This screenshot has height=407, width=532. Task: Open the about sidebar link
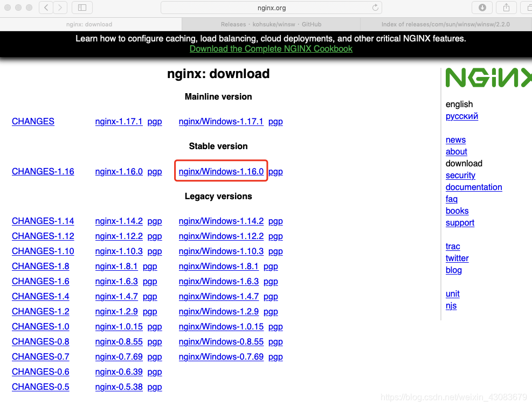[457, 151]
